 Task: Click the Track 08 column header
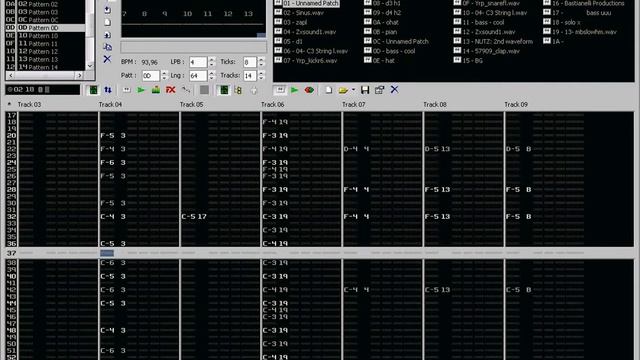(435, 104)
